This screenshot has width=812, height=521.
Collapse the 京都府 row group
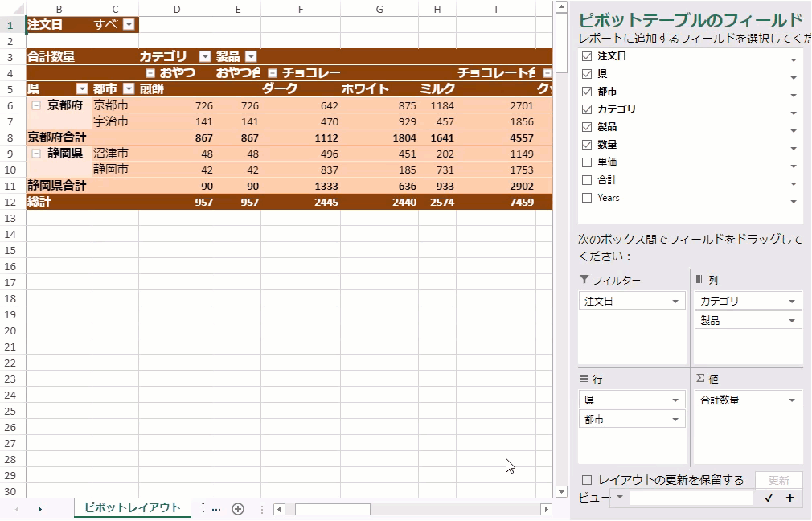click(x=35, y=105)
